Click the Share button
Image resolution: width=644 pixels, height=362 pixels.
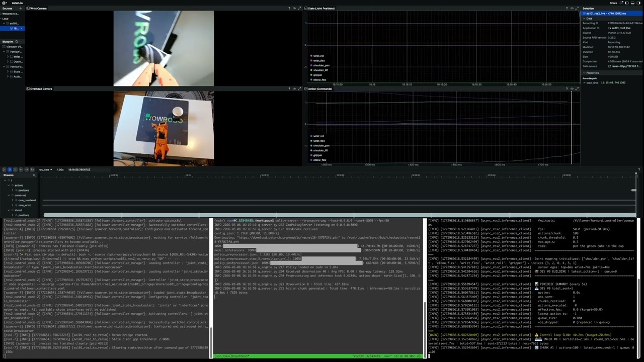click(613, 3)
